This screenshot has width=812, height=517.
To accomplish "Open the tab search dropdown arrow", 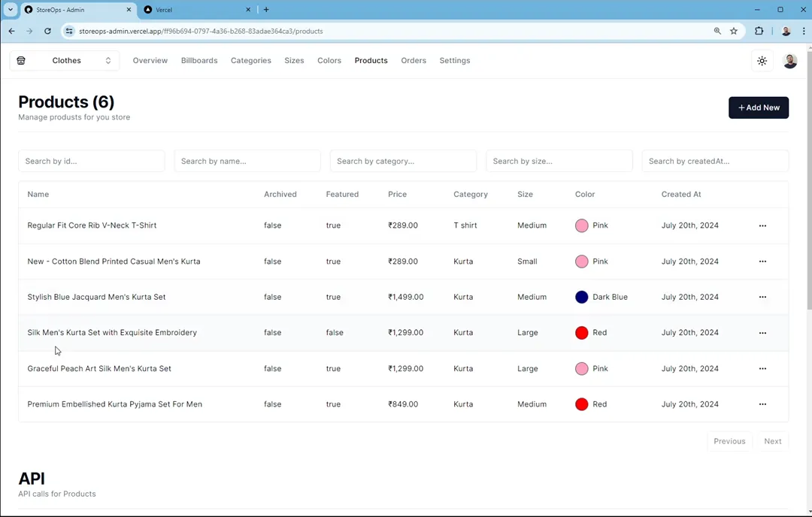I will [11, 9].
